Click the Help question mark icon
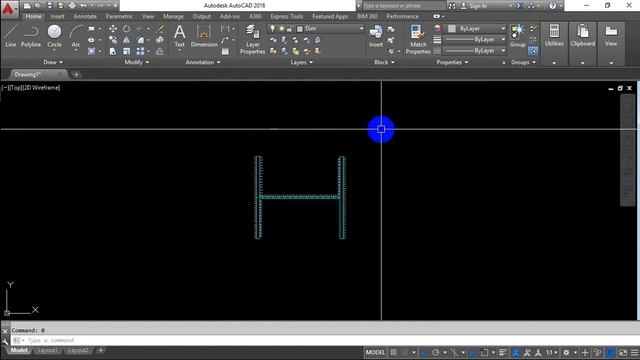The height and width of the screenshot is (360, 640). pos(552,6)
